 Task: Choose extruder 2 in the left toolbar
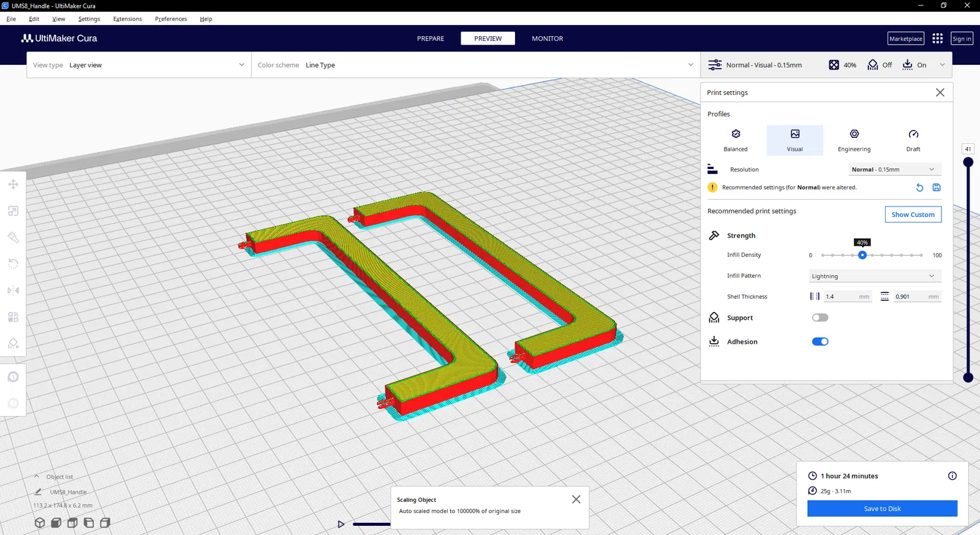tap(13, 403)
